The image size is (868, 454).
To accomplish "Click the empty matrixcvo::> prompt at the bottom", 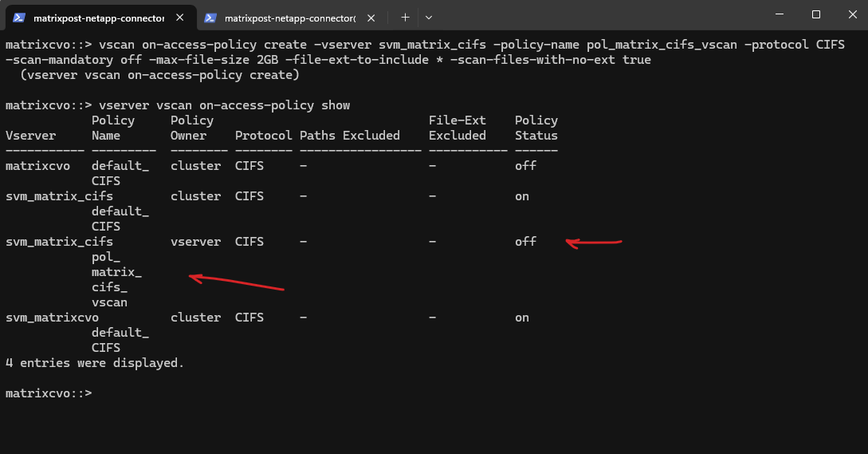I will point(49,393).
